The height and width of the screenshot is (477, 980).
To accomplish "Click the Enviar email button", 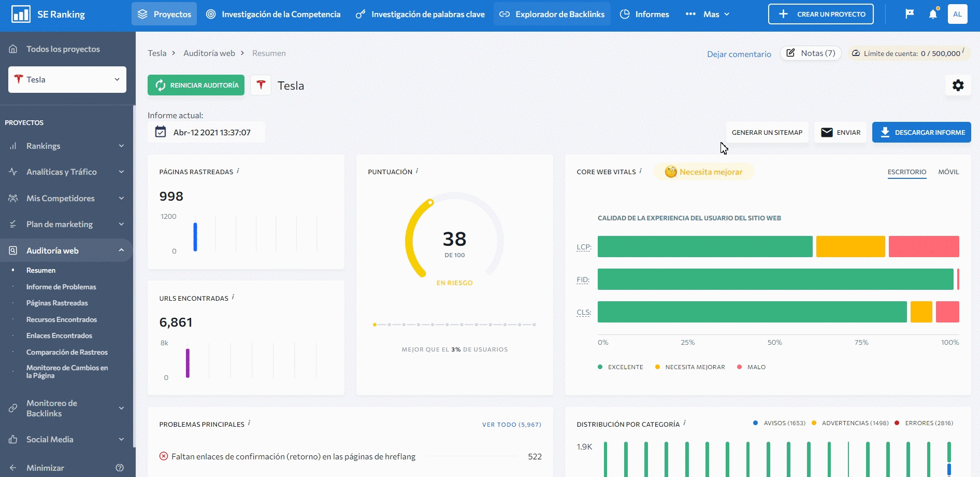I will point(841,132).
